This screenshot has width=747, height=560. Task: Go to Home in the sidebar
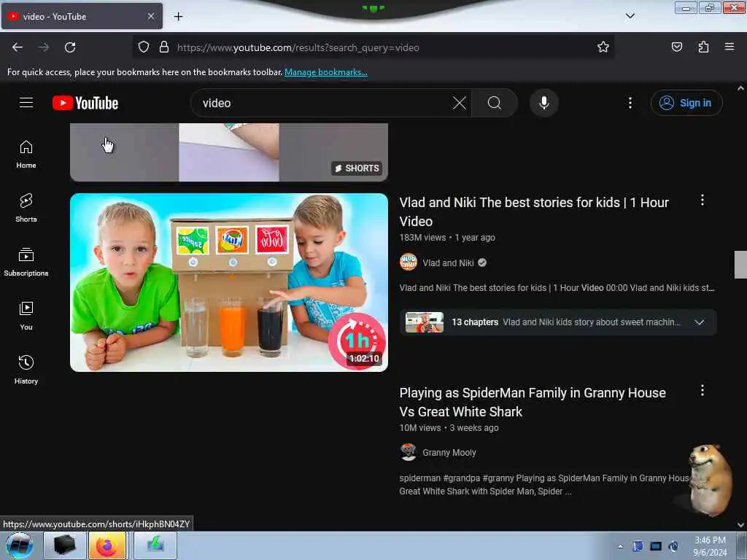tap(26, 155)
